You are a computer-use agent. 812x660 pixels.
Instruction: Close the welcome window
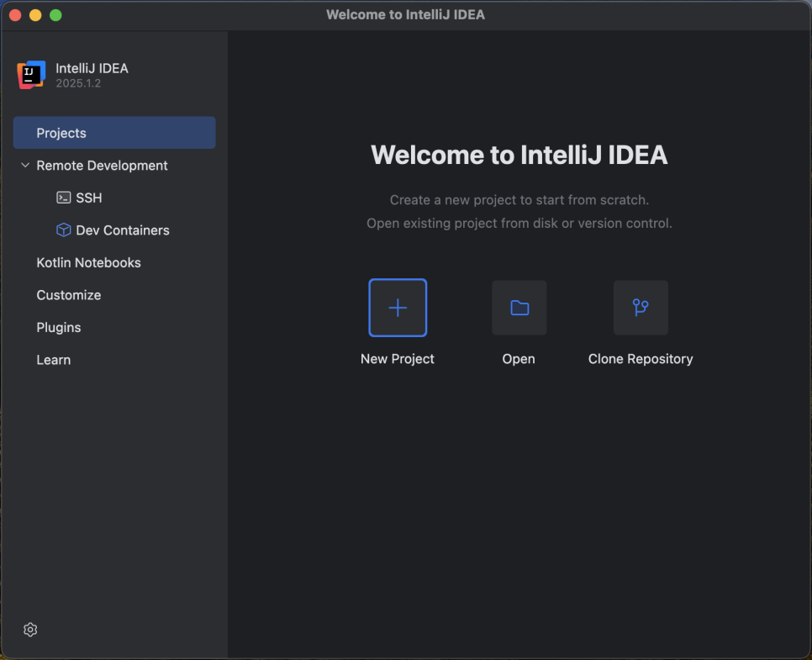pyautogui.click(x=15, y=15)
